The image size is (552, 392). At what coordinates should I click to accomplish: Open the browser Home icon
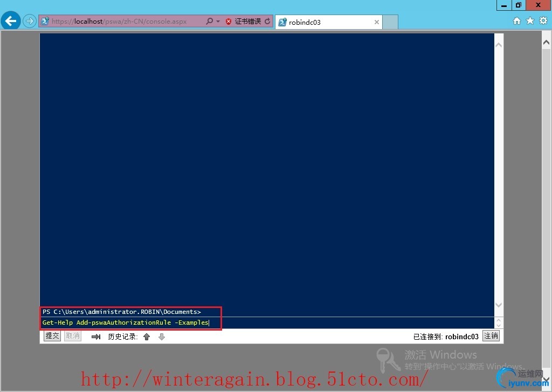tap(517, 21)
